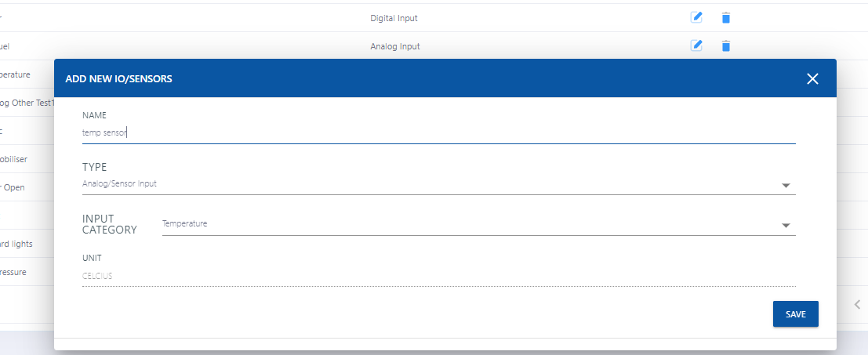The image size is (868, 355).
Task: Click the Temperature category value
Action: click(x=185, y=224)
